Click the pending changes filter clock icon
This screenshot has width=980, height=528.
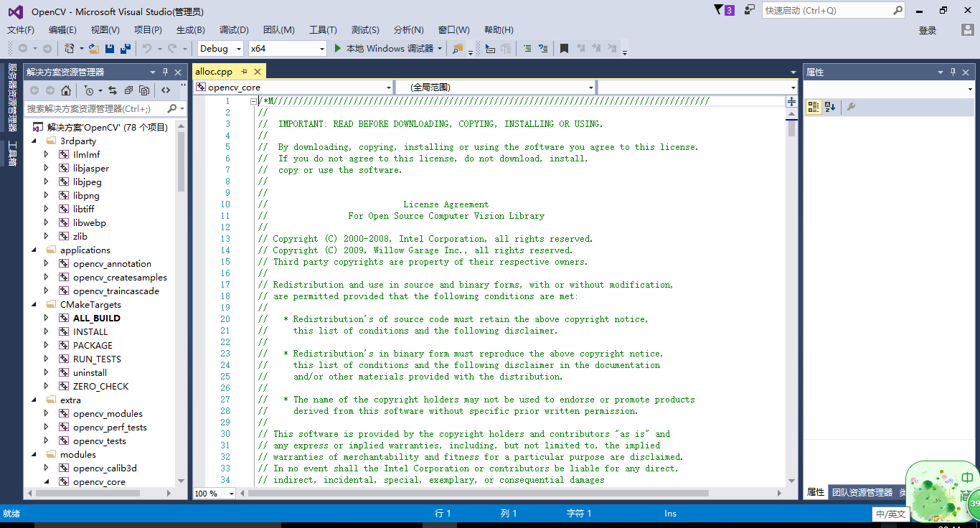click(88, 90)
